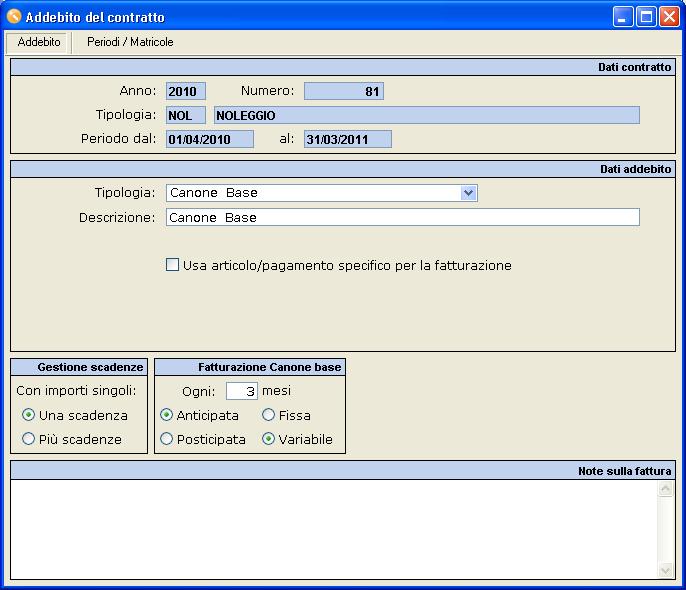Enable Usa articolo/pagamento specifico per la fatturazione
The image size is (686, 590).
click(173, 266)
